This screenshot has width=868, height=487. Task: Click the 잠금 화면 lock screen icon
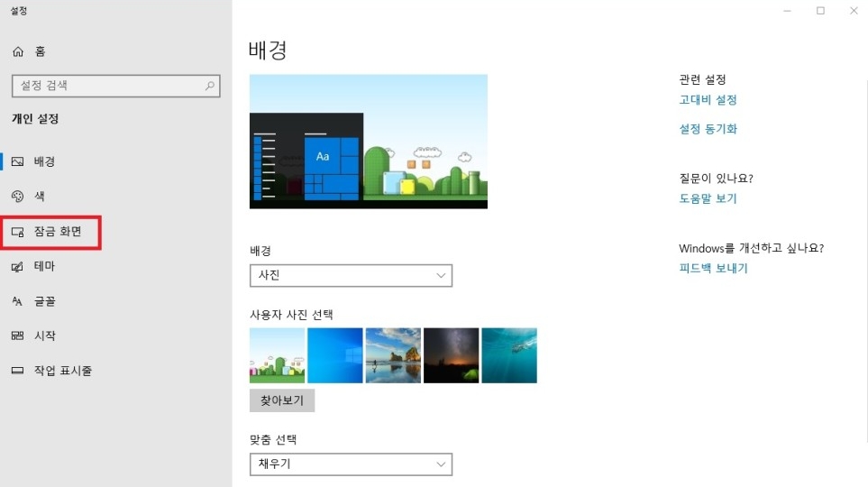point(18,232)
